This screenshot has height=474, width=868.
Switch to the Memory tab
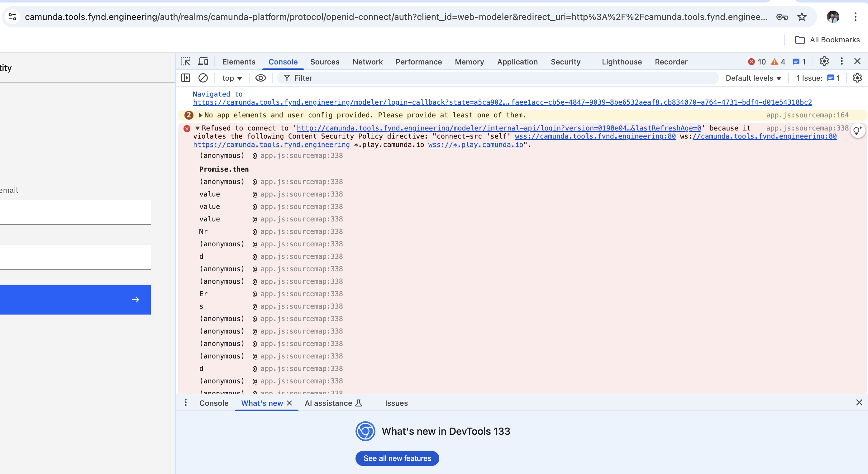pos(469,62)
